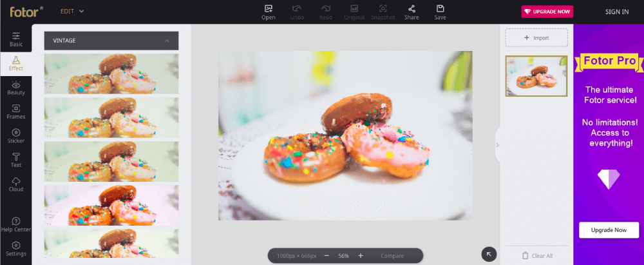This screenshot has width=644, height=265.
Task: Click the pink UPGRADE NOW button
Action: click(x=547, y=12)
